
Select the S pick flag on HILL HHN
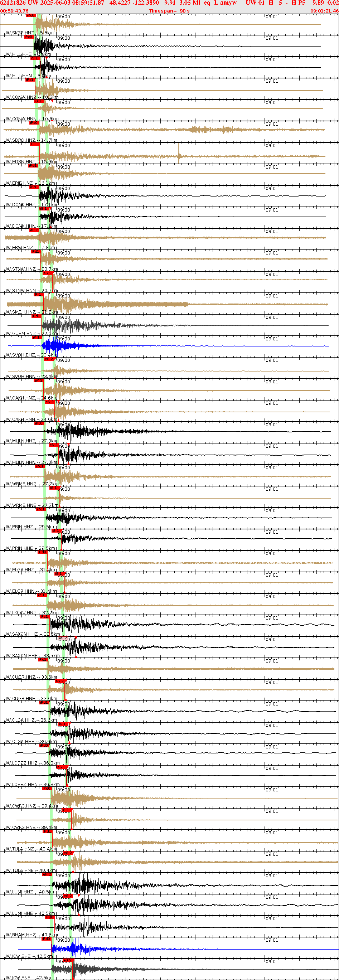pos(35,59)
